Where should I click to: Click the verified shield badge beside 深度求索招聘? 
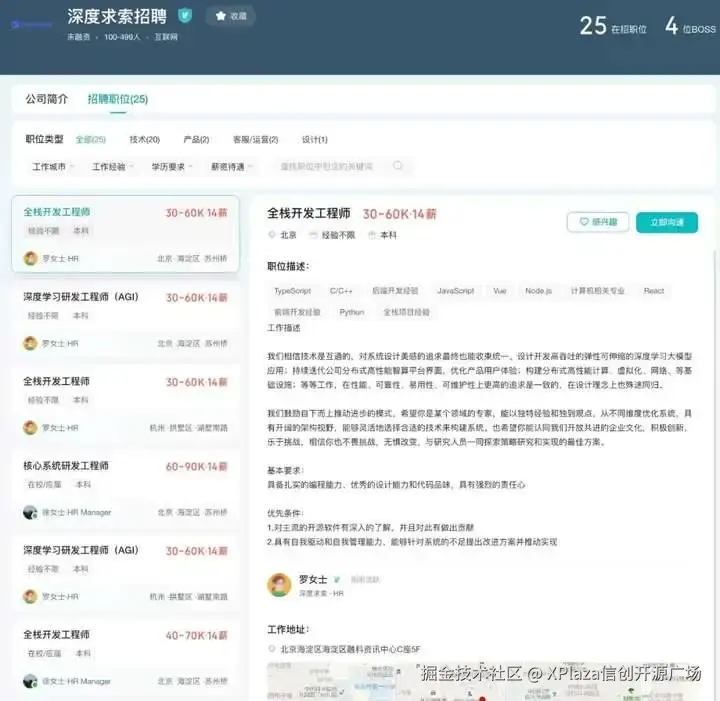(185, 16)
